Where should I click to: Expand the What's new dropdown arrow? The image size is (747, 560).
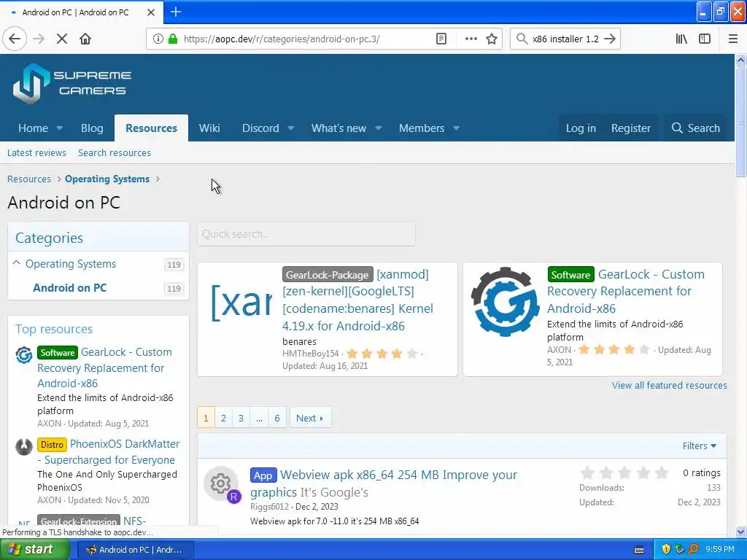coord(379,128)
